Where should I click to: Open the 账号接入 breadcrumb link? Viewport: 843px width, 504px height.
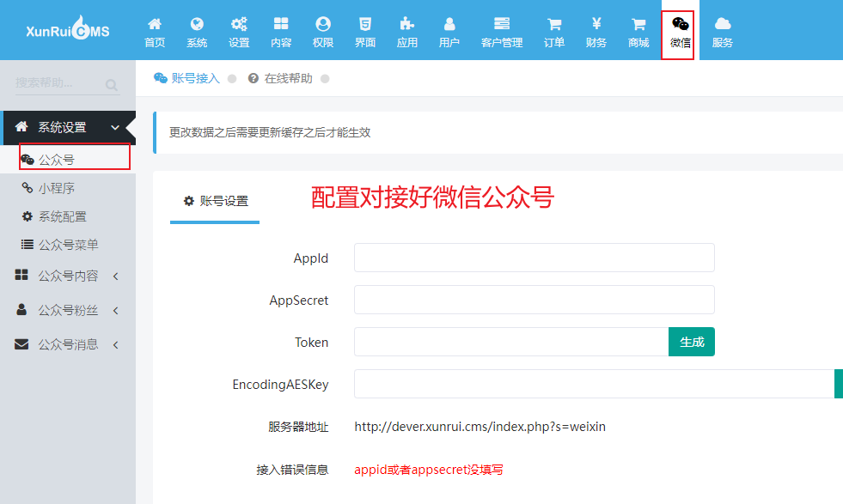(187, 78)
